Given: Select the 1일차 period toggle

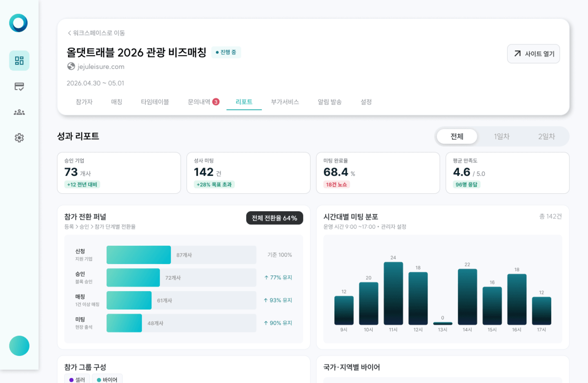Looking at the screenshot, I should 502,136.
